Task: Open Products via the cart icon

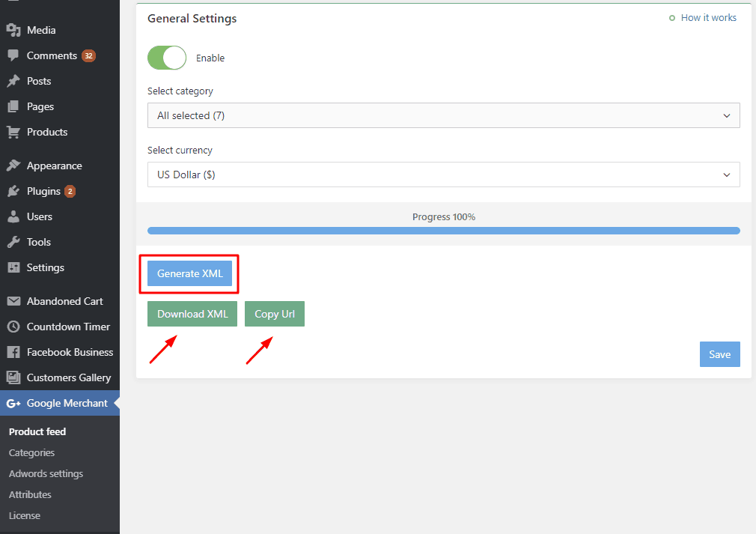Action: (x=15, y=132)
